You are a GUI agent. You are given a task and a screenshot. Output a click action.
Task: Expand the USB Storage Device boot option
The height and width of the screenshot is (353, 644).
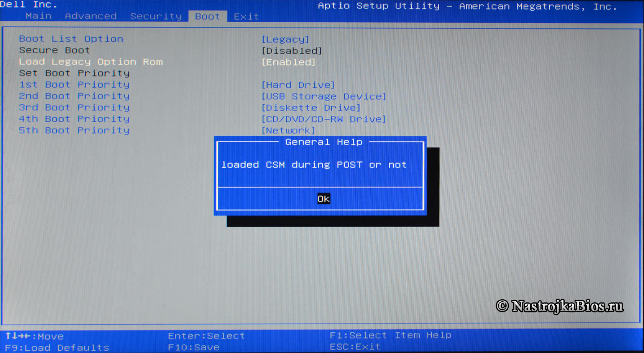pos(324,97)
